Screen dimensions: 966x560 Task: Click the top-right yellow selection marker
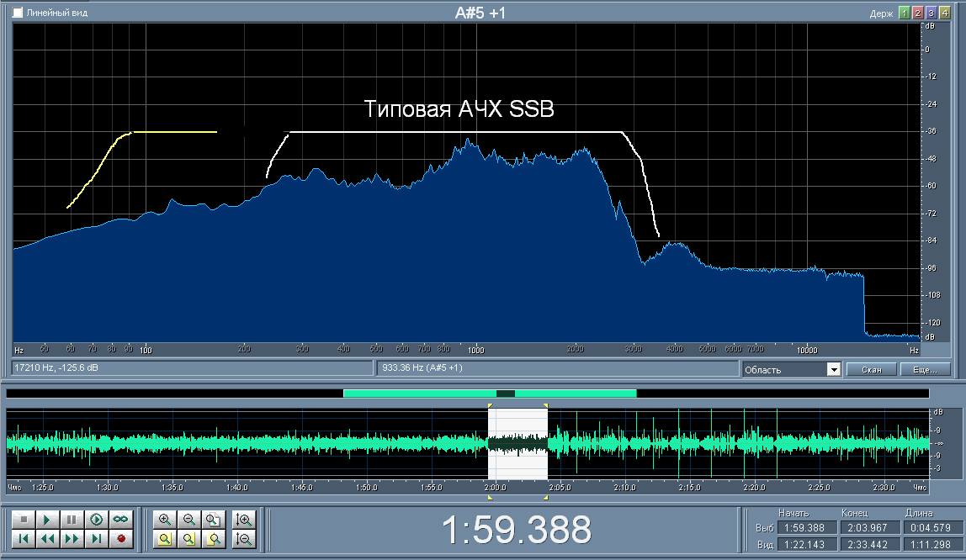[x=546, y=405]
